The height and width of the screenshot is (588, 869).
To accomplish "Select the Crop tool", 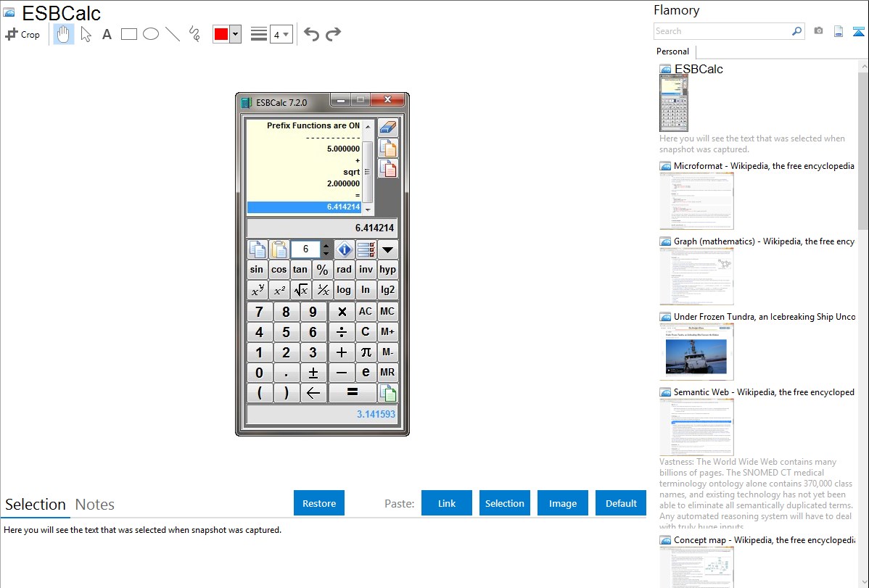I will (x=22, y=34).
